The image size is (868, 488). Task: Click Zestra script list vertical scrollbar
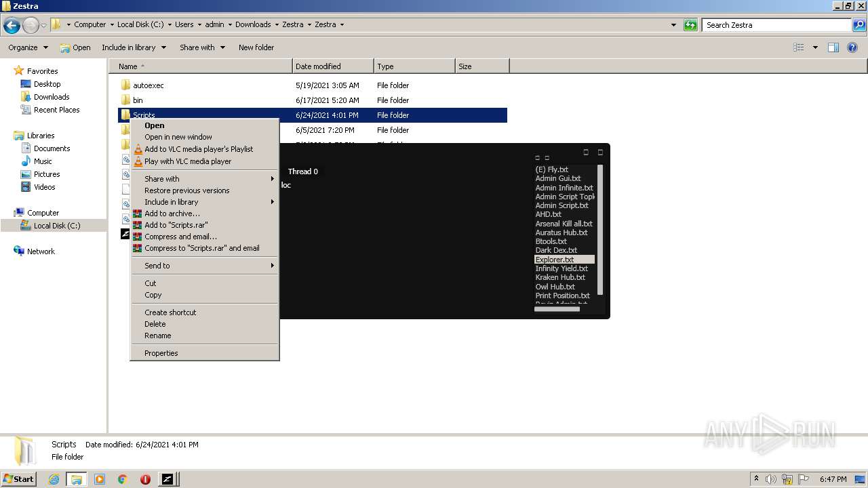600,230
